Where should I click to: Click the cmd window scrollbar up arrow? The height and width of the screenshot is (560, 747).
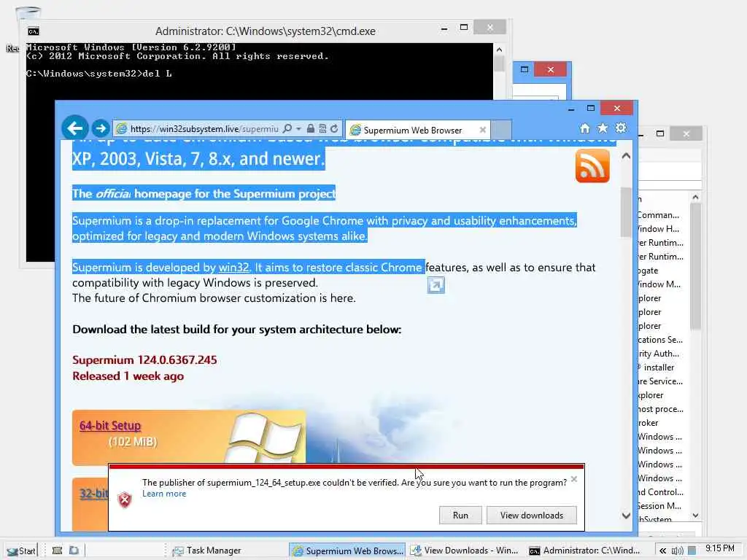point(499,50)
